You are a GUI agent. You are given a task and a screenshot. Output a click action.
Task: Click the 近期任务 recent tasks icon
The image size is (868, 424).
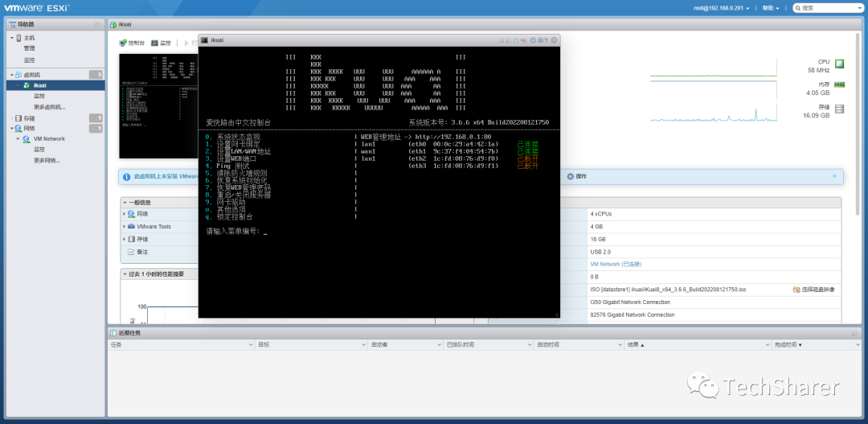tap(113, 333)
